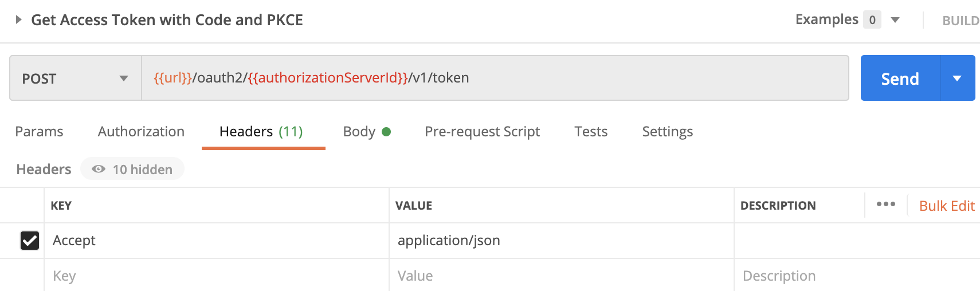Image resolution: width=980 pixels, height=291 pixels.
Task: Click the BUILD mode label
Action: pos(961,21)
